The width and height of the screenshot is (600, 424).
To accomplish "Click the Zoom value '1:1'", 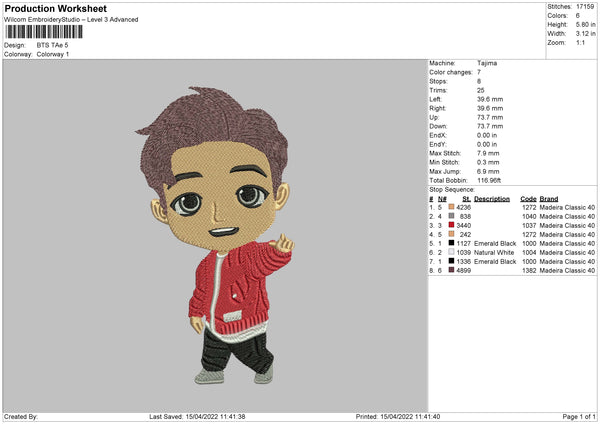I will coord(580,42).
